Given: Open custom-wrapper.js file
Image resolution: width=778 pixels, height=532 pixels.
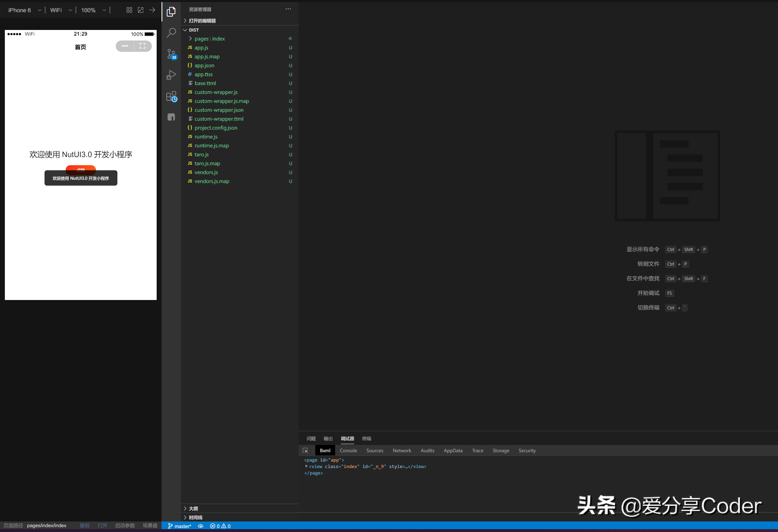Looking at the screenshot, I should point(240,92).
